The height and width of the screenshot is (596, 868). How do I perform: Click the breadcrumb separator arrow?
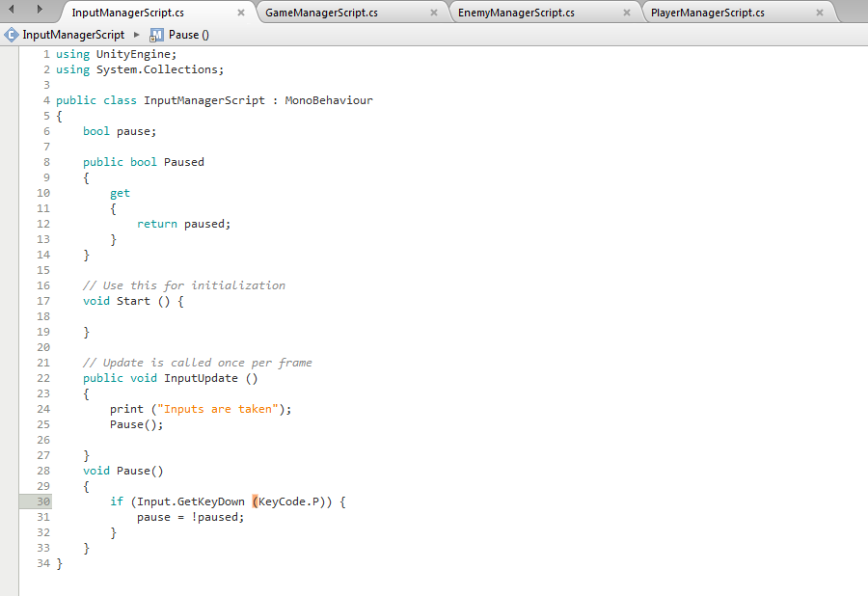(x=137, y=35)
